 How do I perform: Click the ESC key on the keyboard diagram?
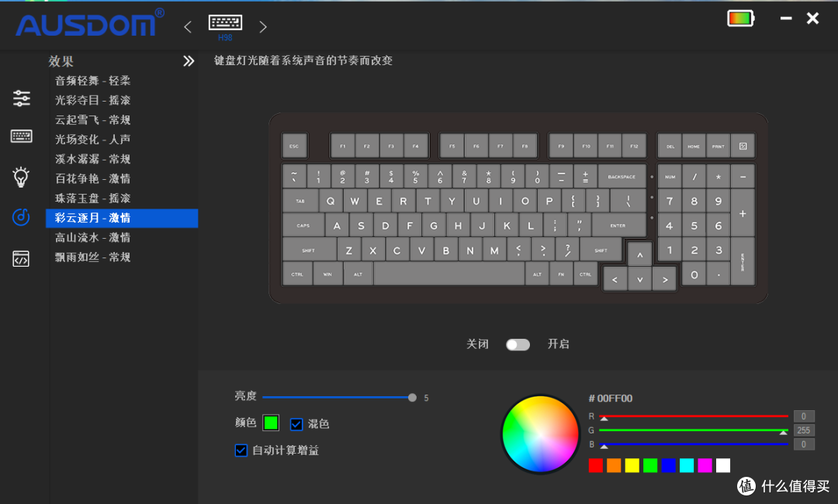tap(294, 146)
